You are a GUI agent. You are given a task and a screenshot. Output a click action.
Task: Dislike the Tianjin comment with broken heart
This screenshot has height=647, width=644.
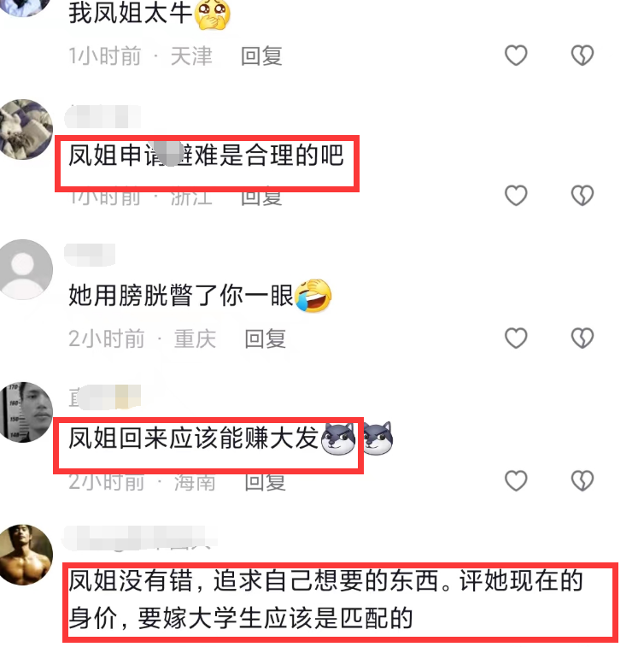click(583, 56)
